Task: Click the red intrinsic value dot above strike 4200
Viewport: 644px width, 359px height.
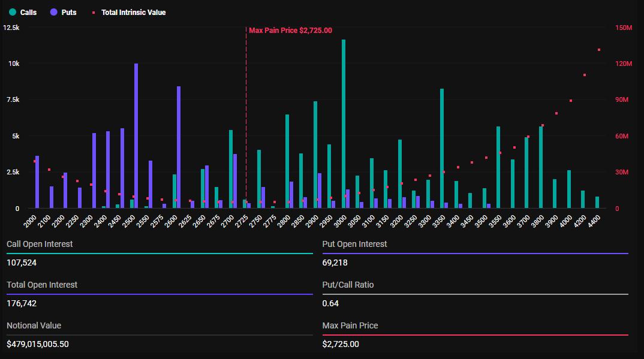Action: (585, 75)
